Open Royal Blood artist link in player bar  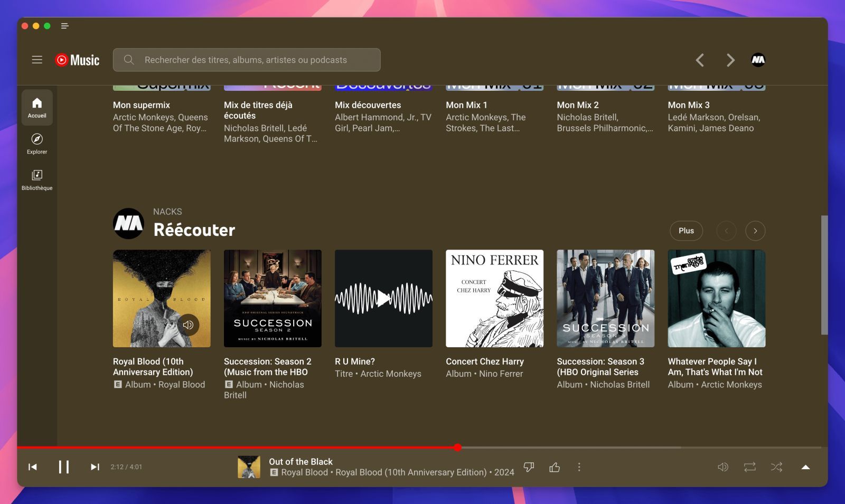tap(305, 472)
